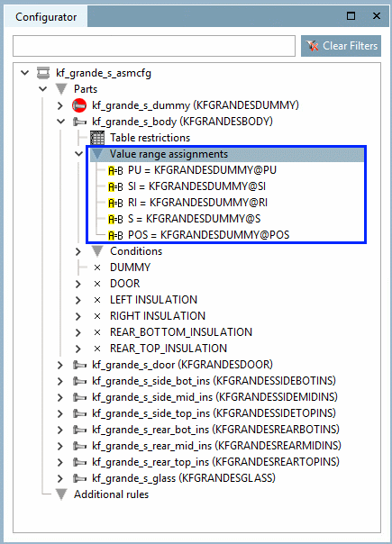Select the 'Table restrictions' row text
Viewport: 392px width, 544px height.
coord(150,138)
